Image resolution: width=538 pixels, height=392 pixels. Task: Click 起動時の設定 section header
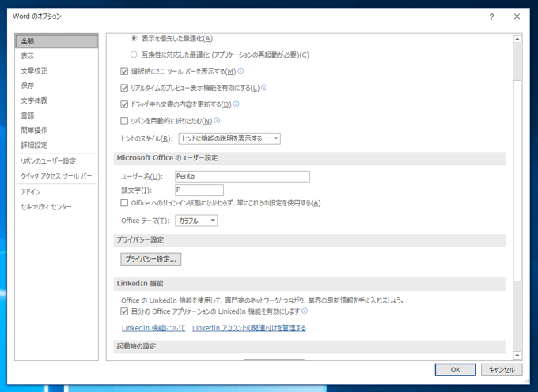[309, 346]
